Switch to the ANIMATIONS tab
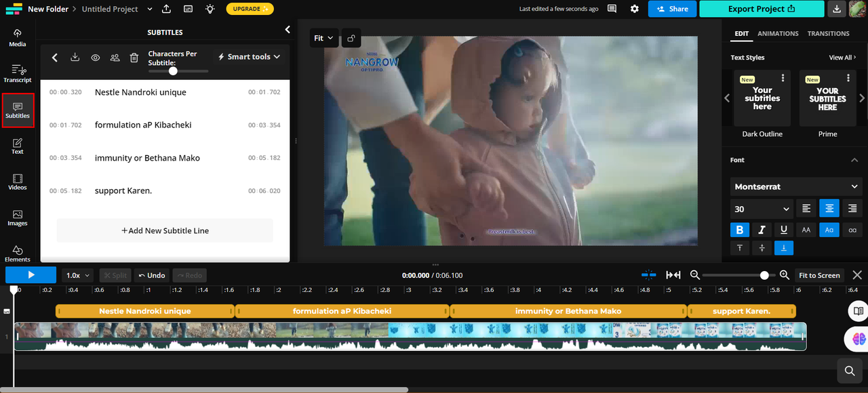The width and height of the screenshot is (868, 393). click(778, 33)
